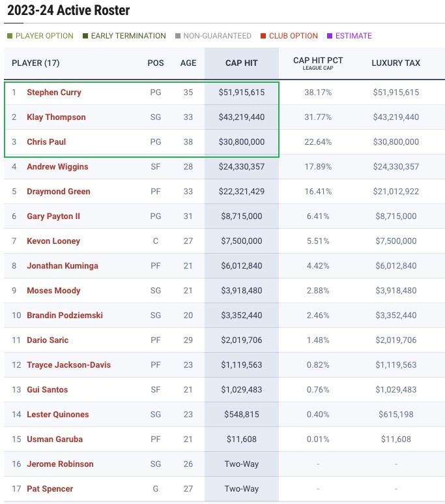Click the gray Non-Guaranteed legend swatch
The image size is (445, 504).
pyautogui.click(x=178, y=36)
